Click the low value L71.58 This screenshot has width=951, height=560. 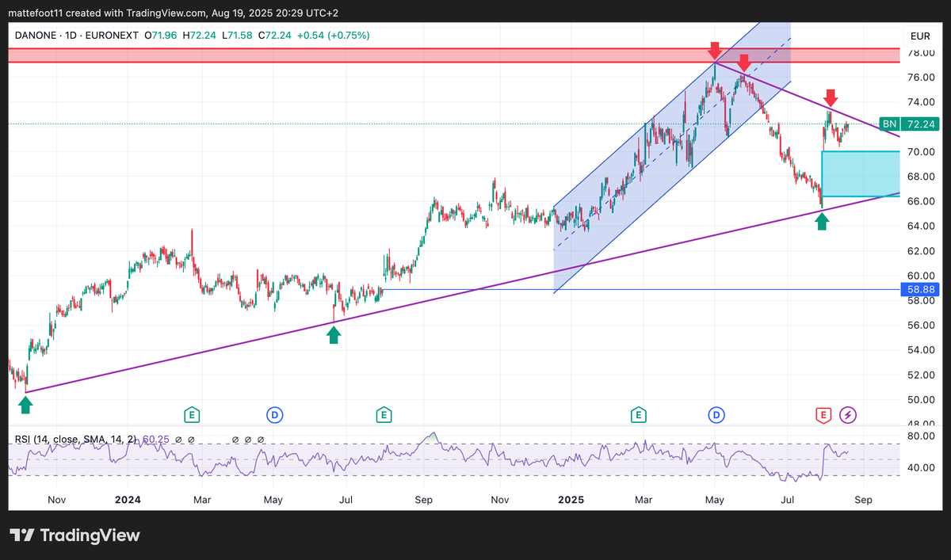pyautogui.click(x=239, y=36)
